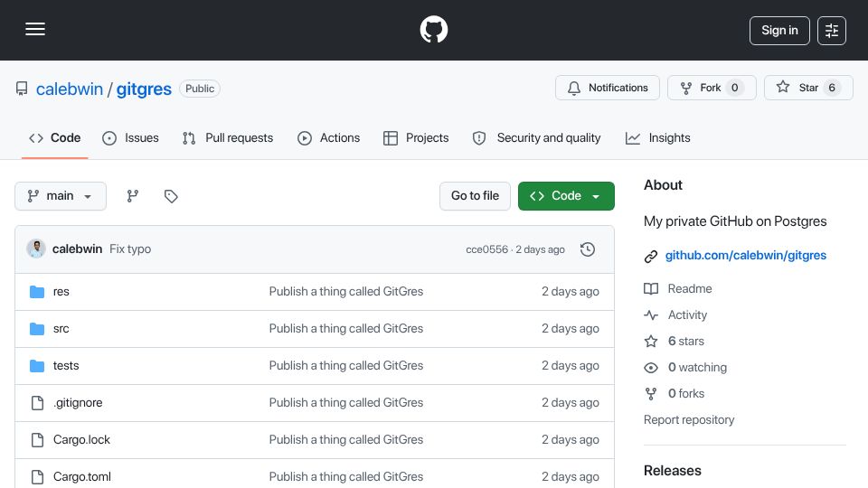
Task: Click the Star count 6 badge
Action: [x=832, y=88]
